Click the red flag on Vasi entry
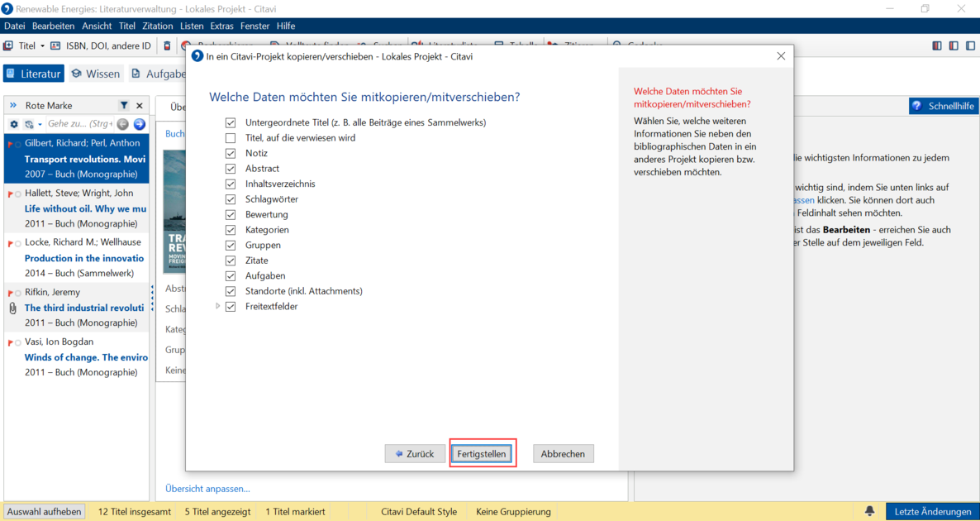Screen dimensions: 980x521 (x=11, y=342)
